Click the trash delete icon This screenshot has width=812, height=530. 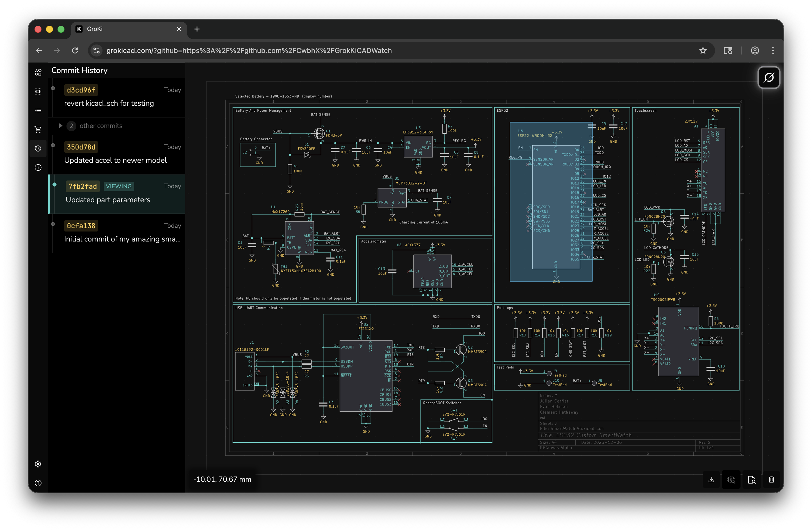point(771,479)
